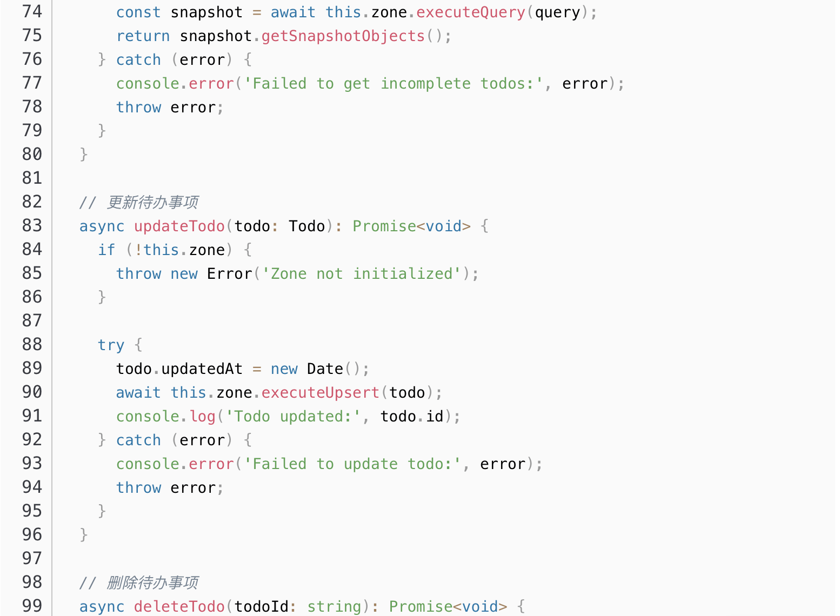The image size is (840, 616).
Task: Click line number 83 in the gutter
Action: point(32,225)
